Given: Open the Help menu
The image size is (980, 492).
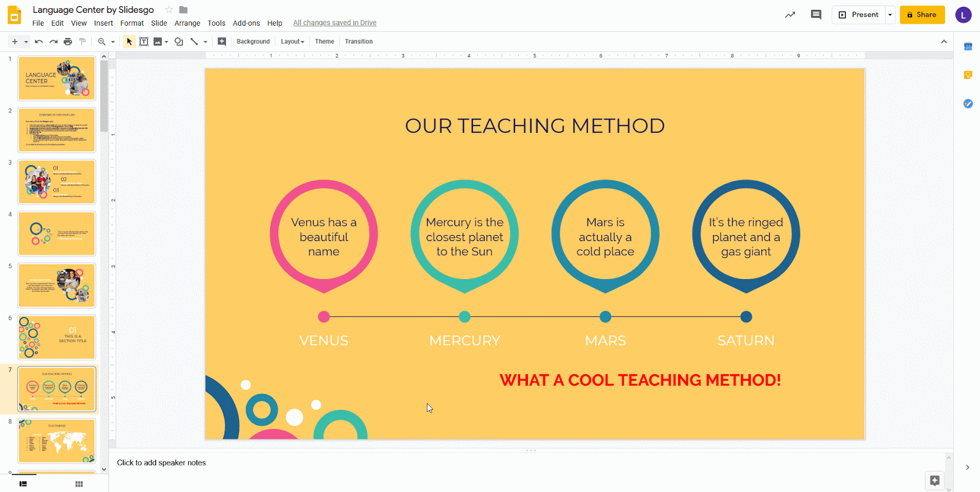Looking at the screenshot, I should 275,23.
